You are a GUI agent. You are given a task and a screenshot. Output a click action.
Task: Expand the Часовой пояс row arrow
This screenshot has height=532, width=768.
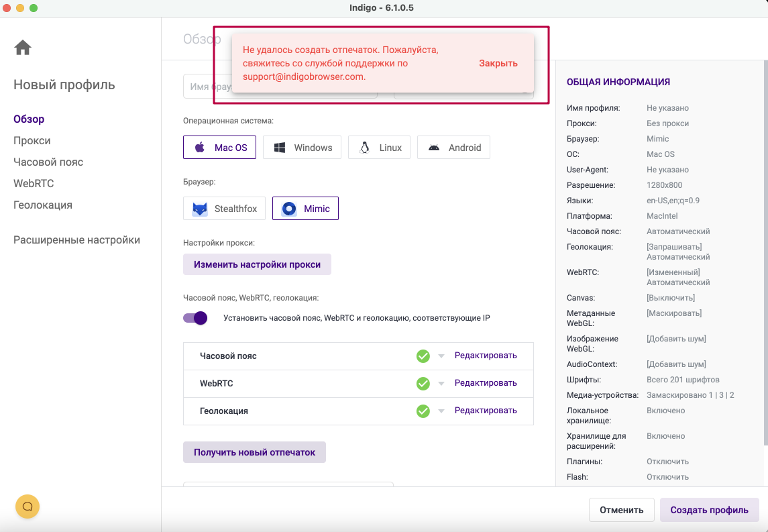pyautogui.click(x=441, y=356)
